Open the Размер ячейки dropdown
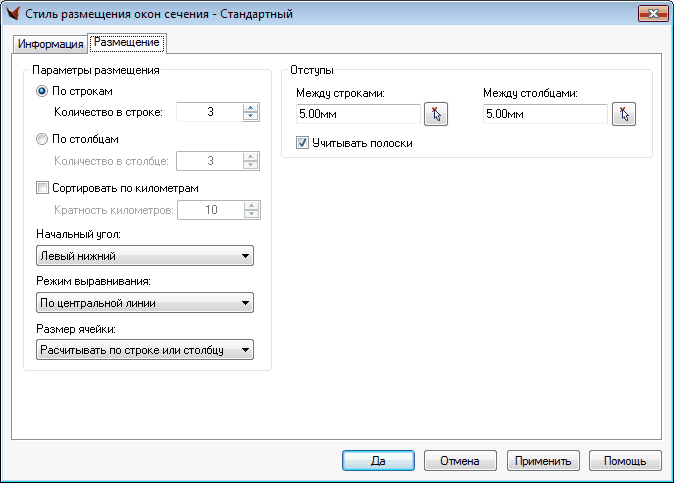This screenshot has height=483, width=674. pos(144,349)
